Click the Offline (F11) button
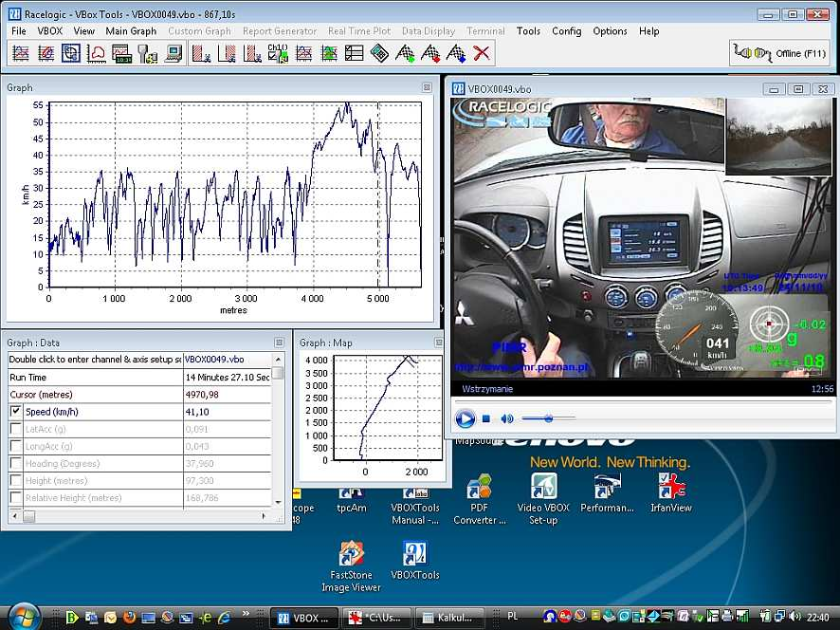840x630 pixels. pos(780,53)
